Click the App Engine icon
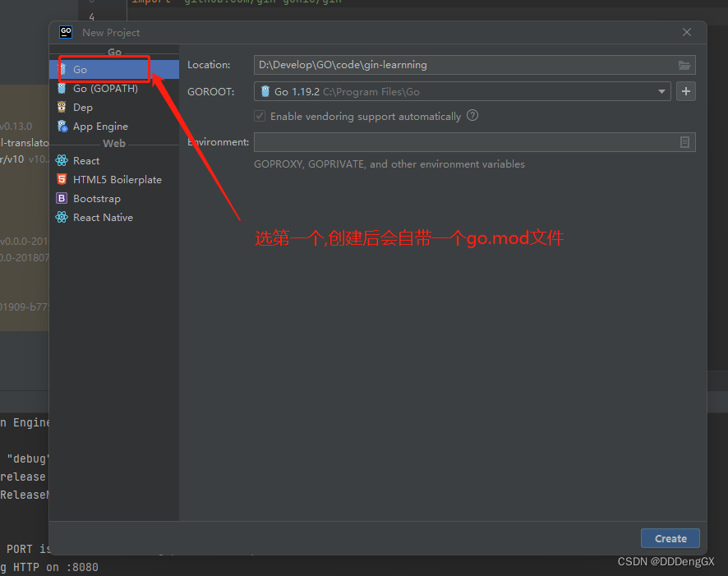 point(62,127)
